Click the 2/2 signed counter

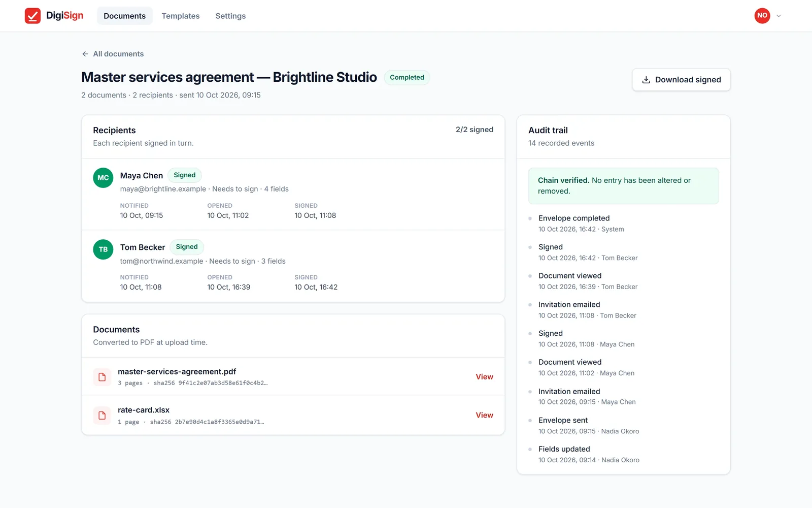(474, 130)
